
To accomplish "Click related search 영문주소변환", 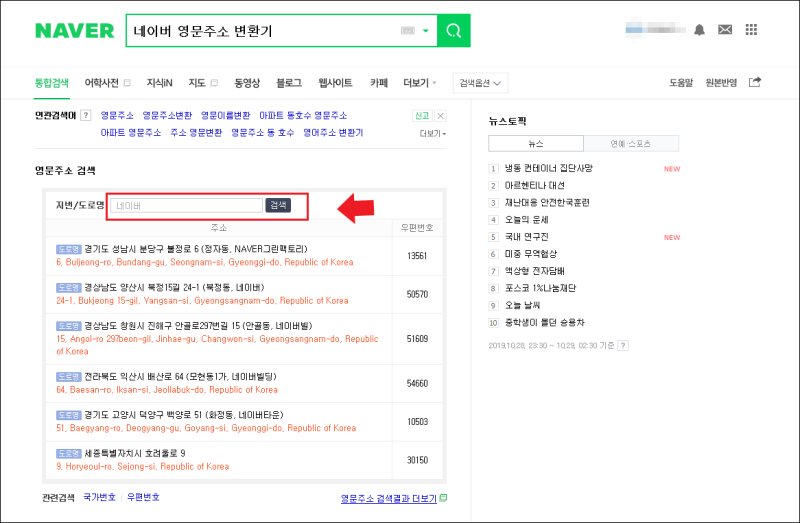I will pos(167,115).
